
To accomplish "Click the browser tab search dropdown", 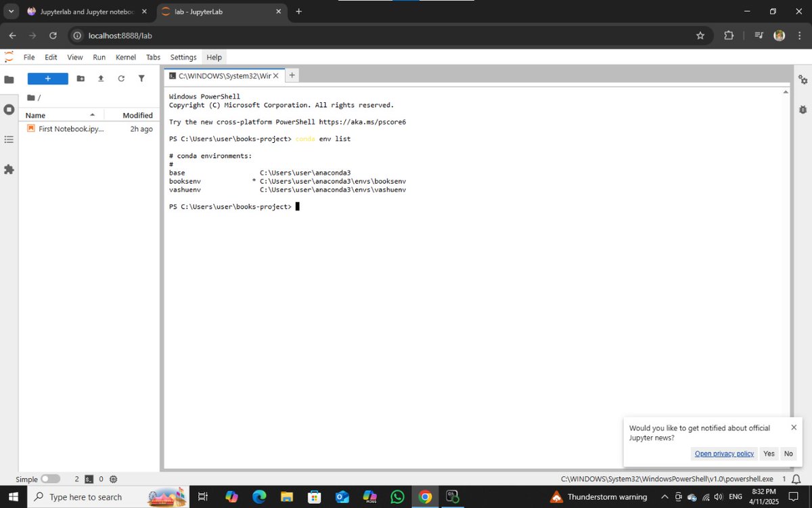I will coord(12,12).
